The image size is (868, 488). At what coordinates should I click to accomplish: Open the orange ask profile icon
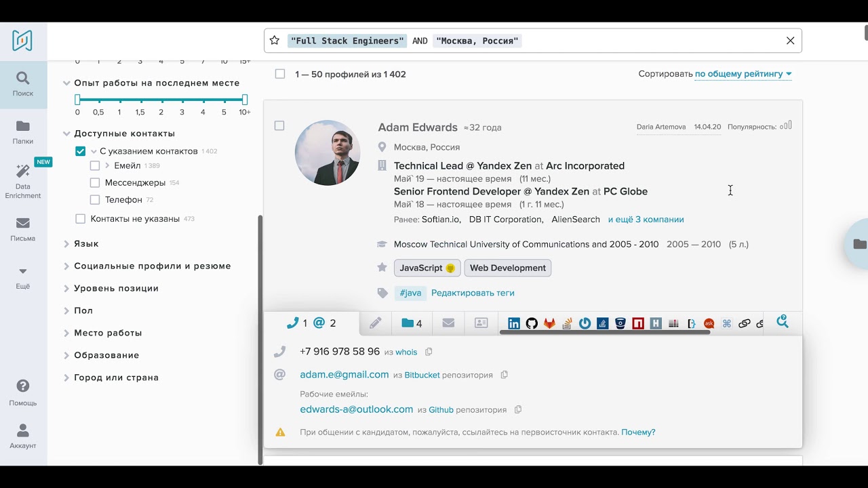pyautogui.click(x=709, y=323)
